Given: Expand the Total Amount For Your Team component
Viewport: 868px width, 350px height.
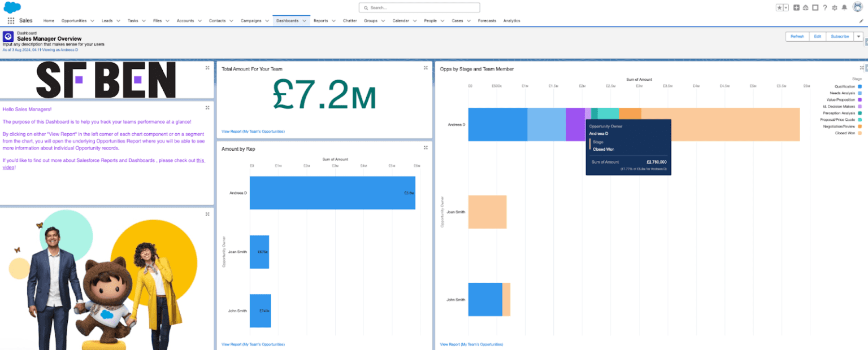Looking at the screenshot, I should 426,68.
